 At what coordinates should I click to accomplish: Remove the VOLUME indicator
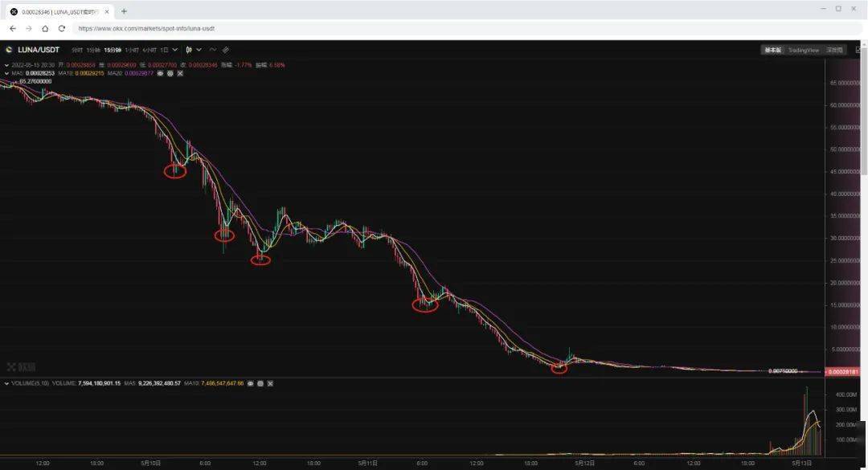[270, 383]
